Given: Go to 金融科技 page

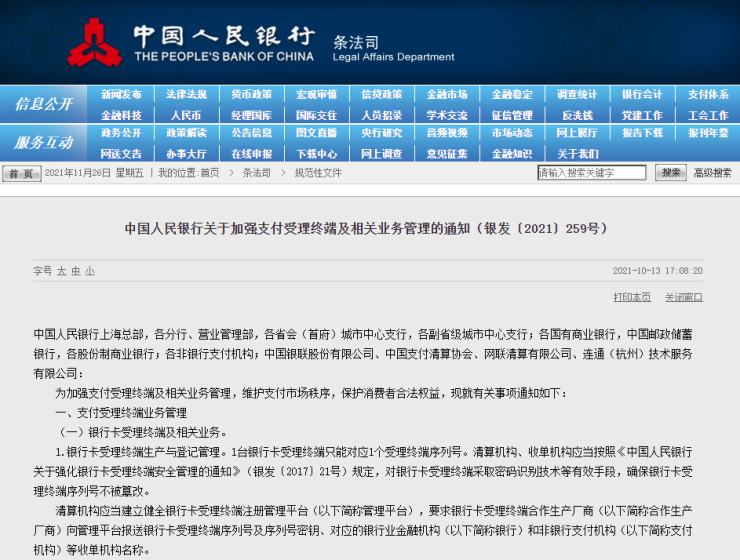Looking at the screenshot, I should pos(121,115).
